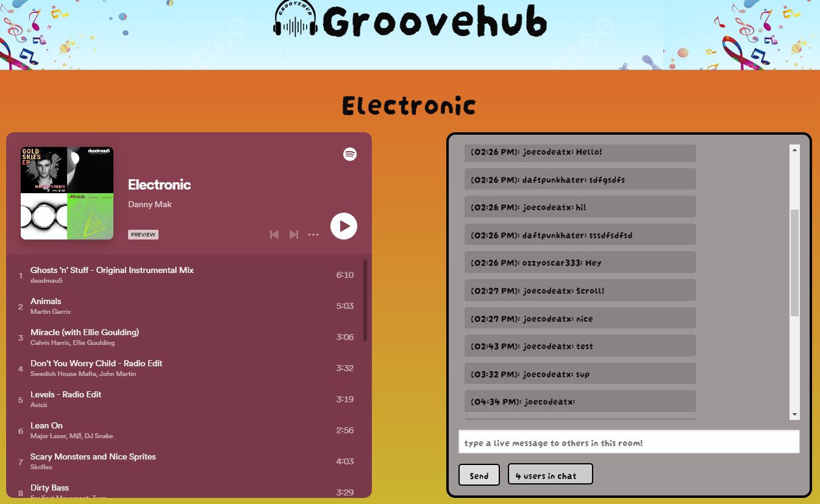Click chat message 'joecodeatx: Hello!'
Screen dimensions: 820x504
(x=580, y=152)
